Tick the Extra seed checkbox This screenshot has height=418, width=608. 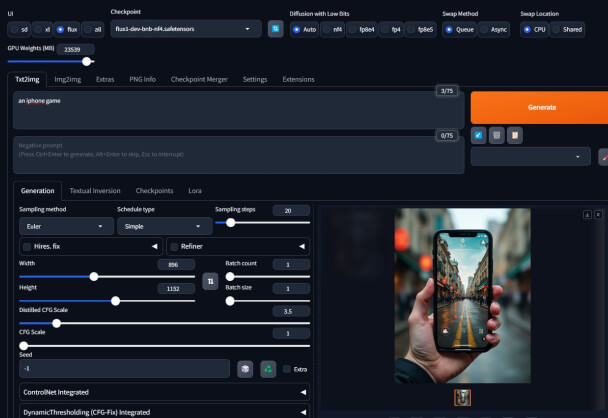pos(287,369)
